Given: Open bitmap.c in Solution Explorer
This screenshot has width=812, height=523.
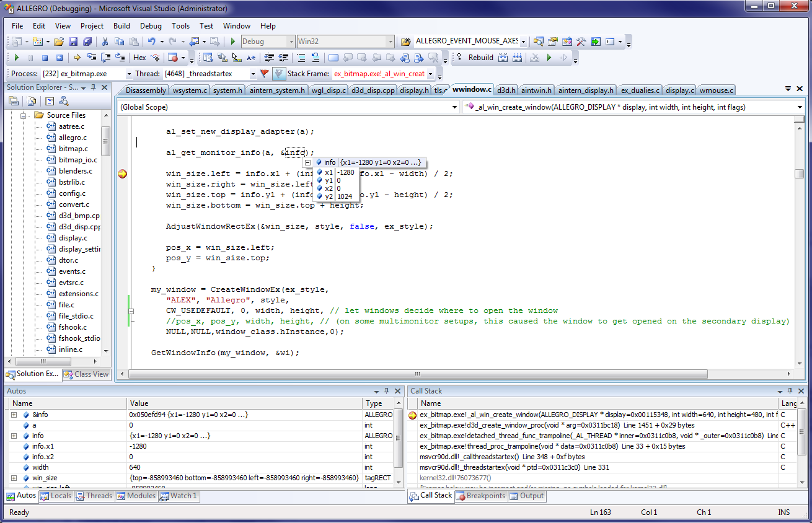Looking at the screenshot, I should click(x=73, y=149).
